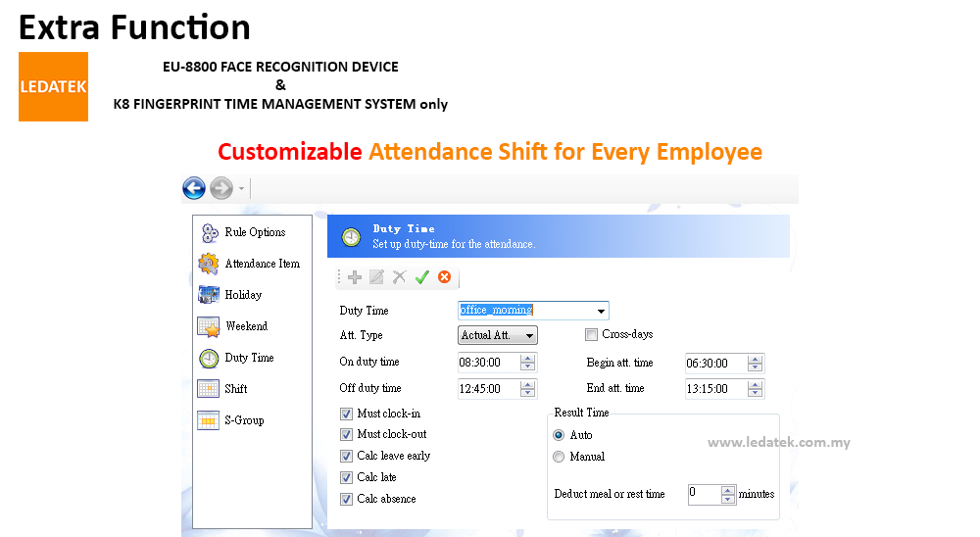980x537 pixels.
Task: Open the Att. Type dropdown
Action: coord(498,335)
